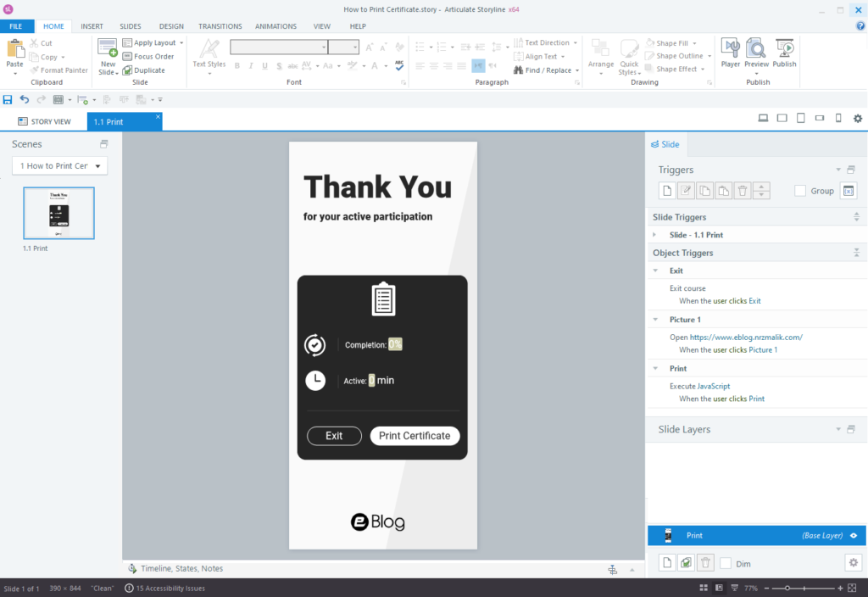
Task: Click the Exit button on the slide
Action: point(334,436)
